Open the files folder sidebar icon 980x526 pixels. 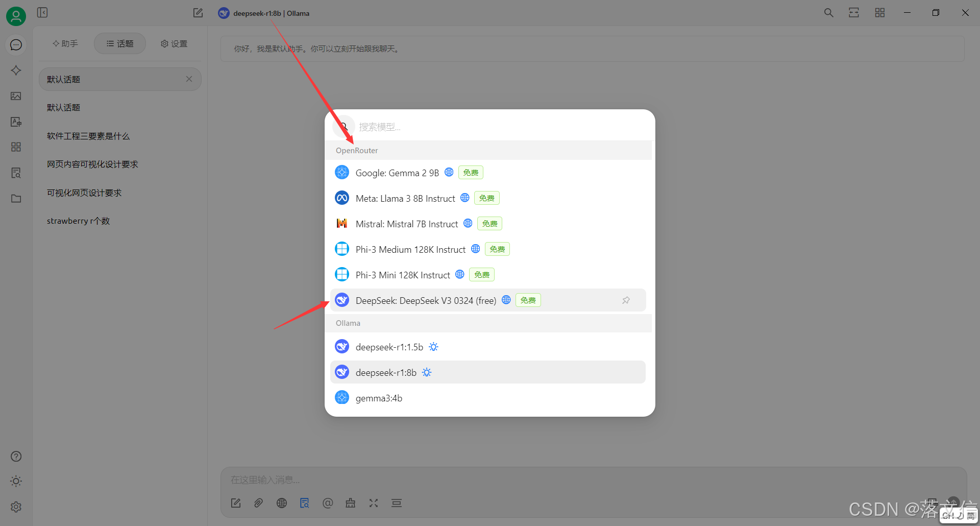tap(16, 198)
